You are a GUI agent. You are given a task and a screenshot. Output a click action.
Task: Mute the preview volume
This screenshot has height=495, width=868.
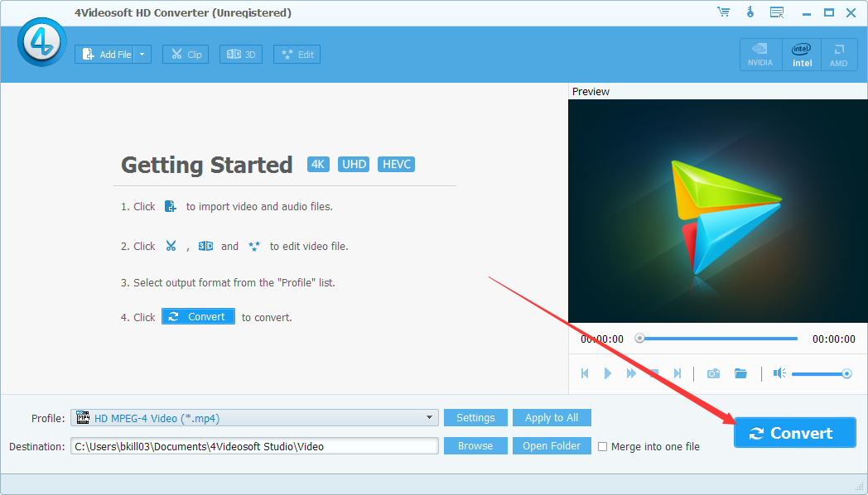(x=779, y=373)
